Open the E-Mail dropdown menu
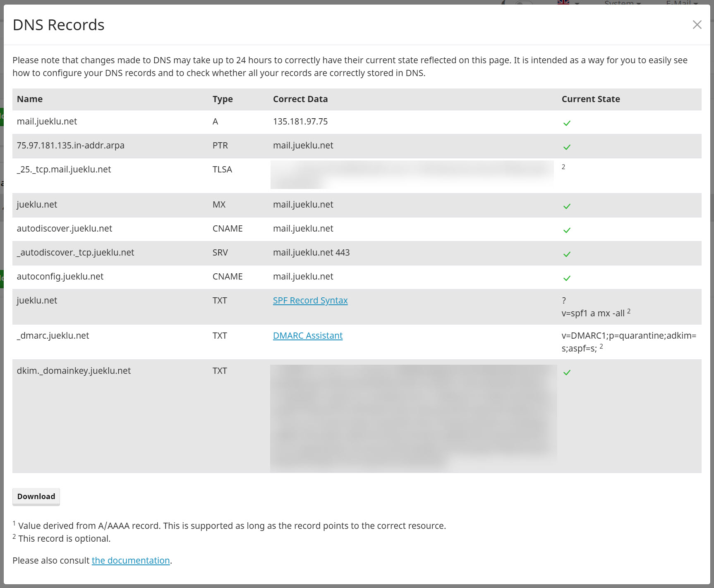Image resolution: width=714 pixels, height=588 pixels. (682, 3)
